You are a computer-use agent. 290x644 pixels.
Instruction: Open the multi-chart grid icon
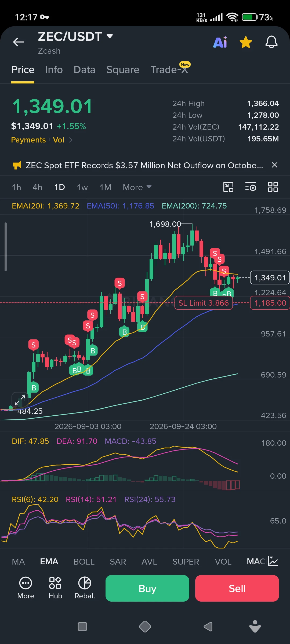pyautogui.click(x=273, y=187)
